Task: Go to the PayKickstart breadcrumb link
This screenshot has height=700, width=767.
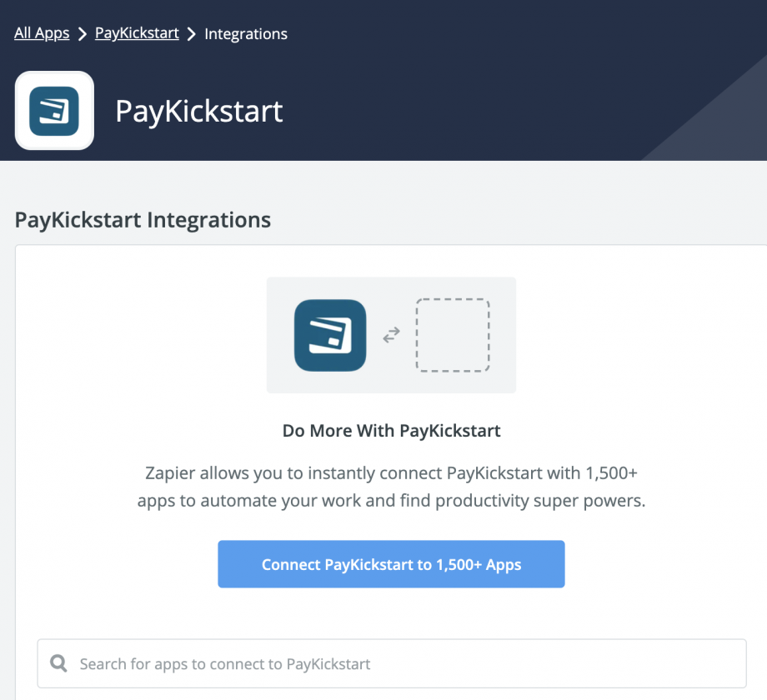Action: click(137, 33)
